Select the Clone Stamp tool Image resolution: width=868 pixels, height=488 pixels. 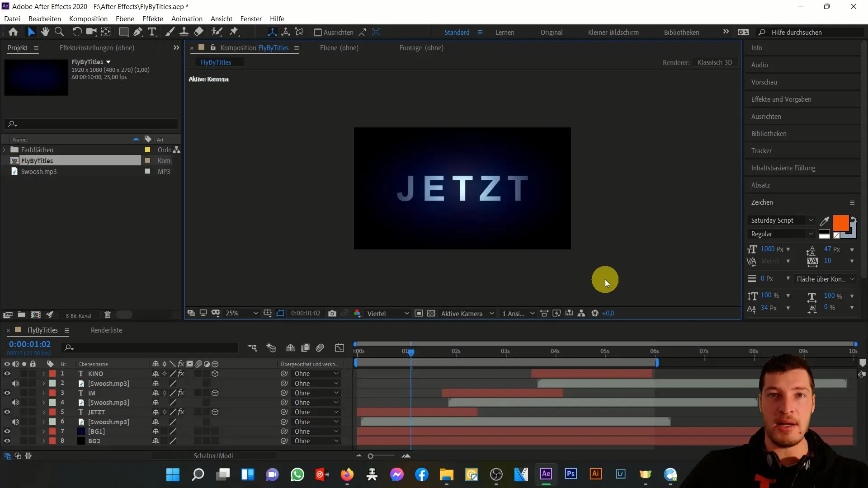184,32
